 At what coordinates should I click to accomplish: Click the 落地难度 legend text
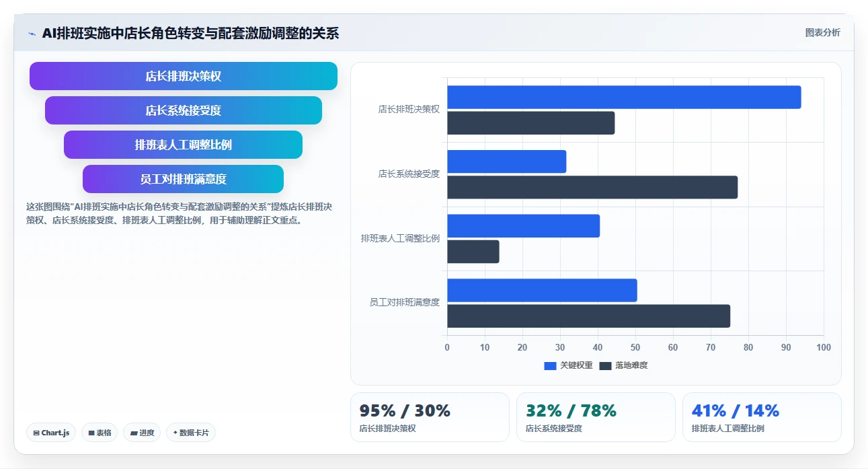(x=631, y=365)
